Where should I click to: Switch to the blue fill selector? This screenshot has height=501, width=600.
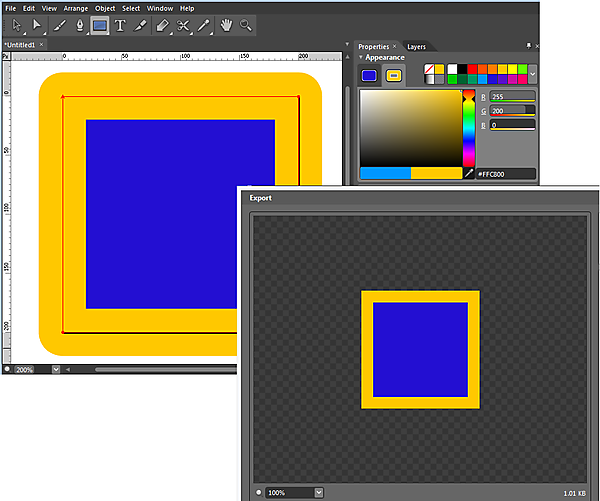point(370,74)
